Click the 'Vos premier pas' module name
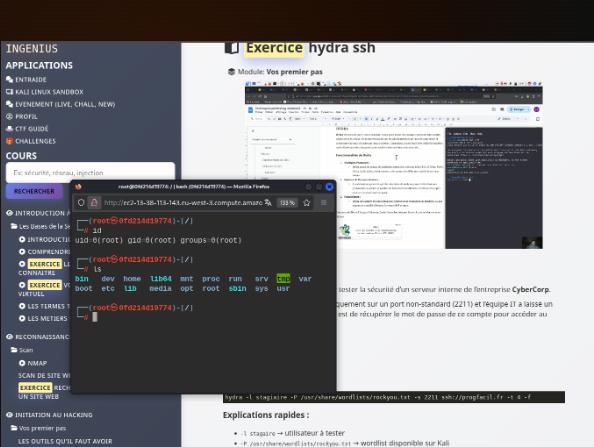 pyautogui.click(x=294, y=72)
